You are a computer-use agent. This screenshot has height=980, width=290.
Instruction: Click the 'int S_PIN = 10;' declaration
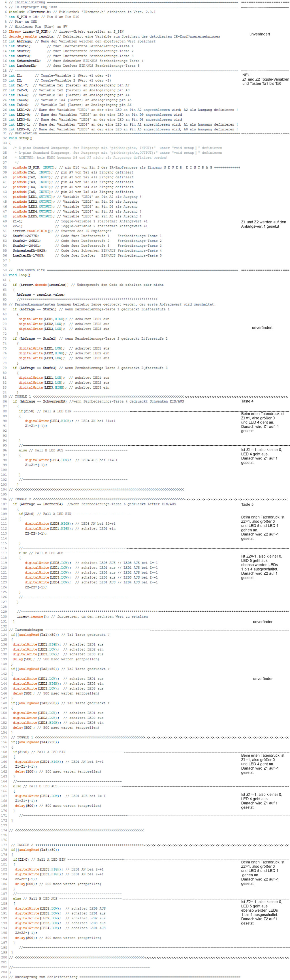point(23,17)
